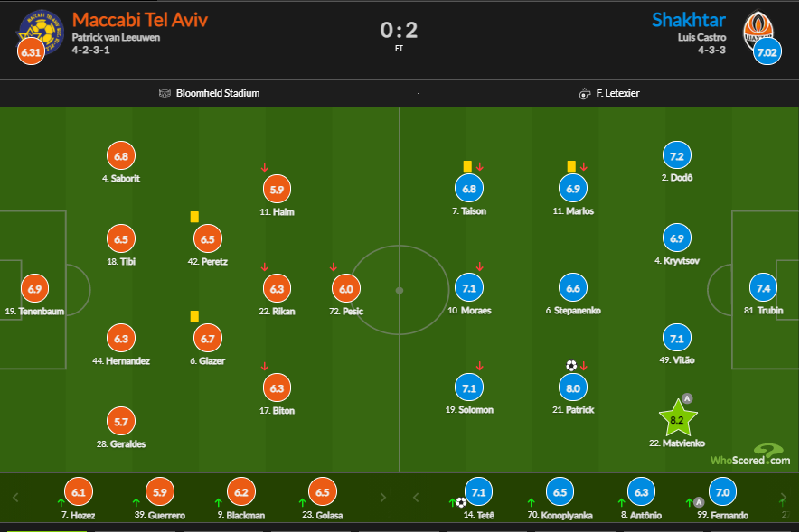
Task: Click the green sub-on arrow beside Hozez
Action: (61, 502)
